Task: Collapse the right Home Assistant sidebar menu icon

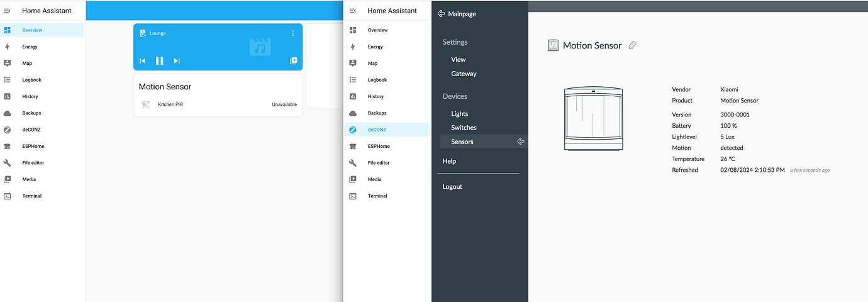Action: [x=353, y=11]
